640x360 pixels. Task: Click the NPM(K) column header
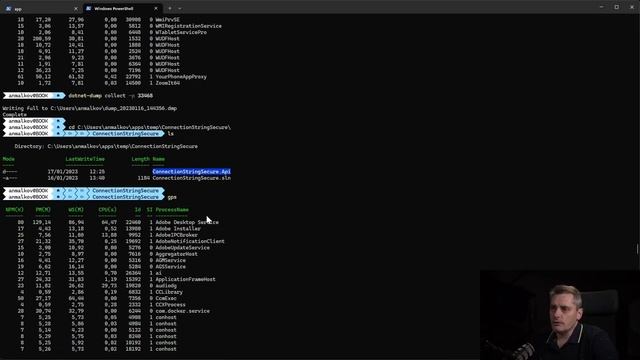pyautogui.click(x=14, y=210)
